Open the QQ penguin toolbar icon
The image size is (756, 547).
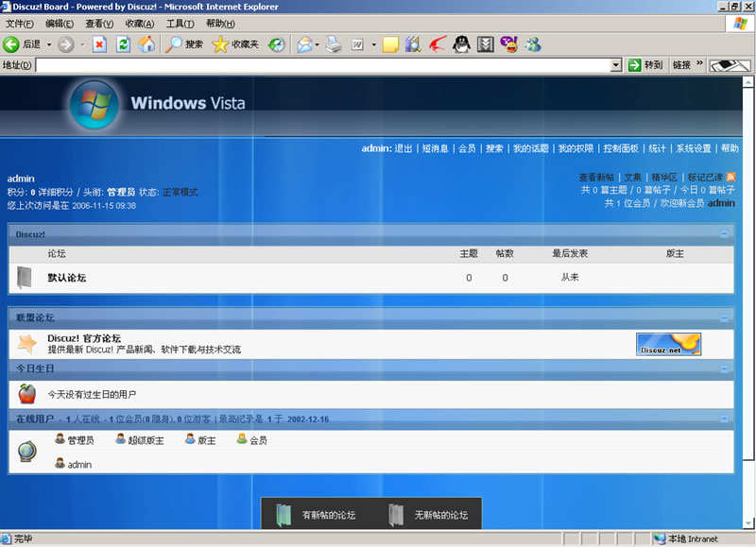(x=461, y=44)
